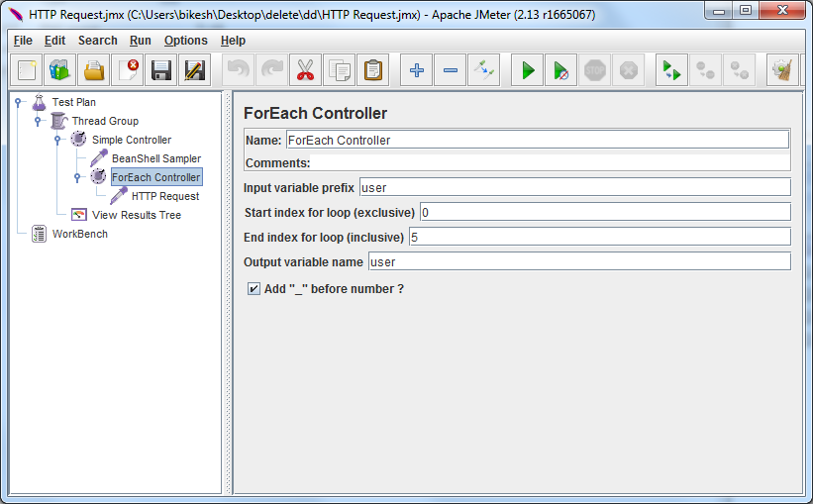This screenshot has height=504, width=813.
Task: Select Simple Controller in the tree
Action: pyautogui.click(x=132, y=140)
